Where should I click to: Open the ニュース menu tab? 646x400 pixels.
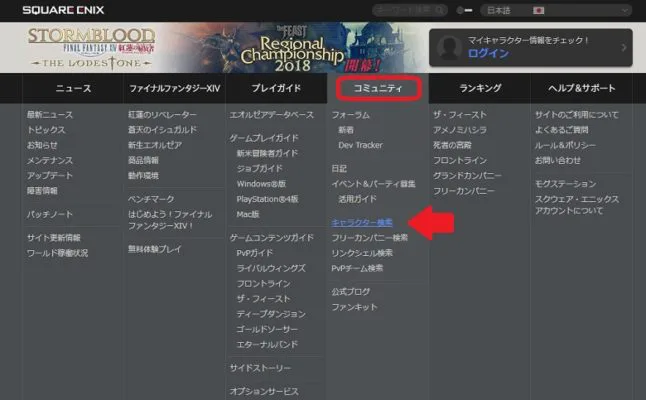point(73,88)
